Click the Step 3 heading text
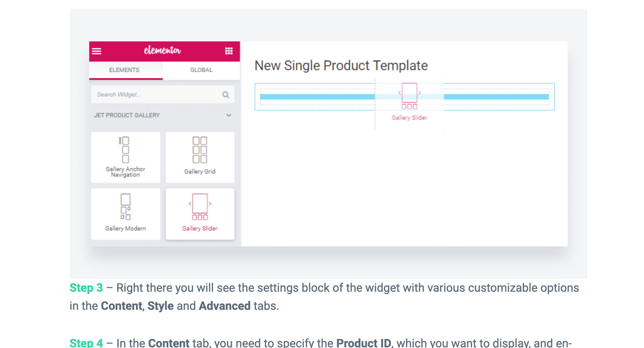Viewport: 644px width, 348px height. click(86, 288)
